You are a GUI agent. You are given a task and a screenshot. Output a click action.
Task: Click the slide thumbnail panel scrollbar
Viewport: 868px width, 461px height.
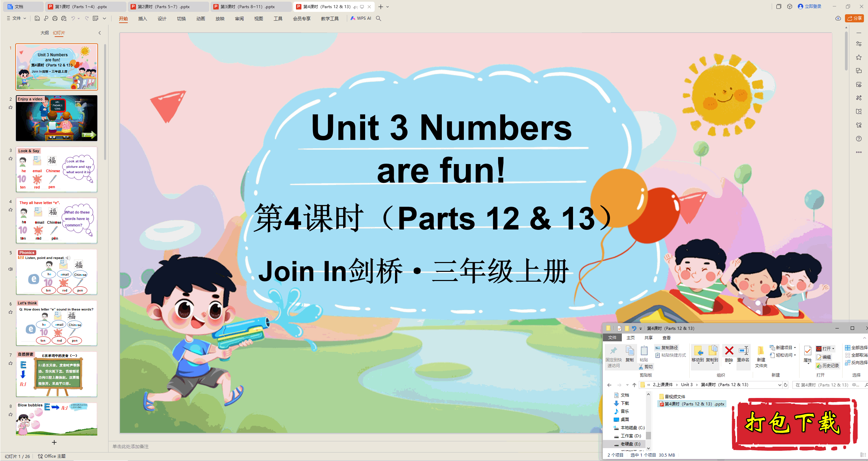point(105,102)
